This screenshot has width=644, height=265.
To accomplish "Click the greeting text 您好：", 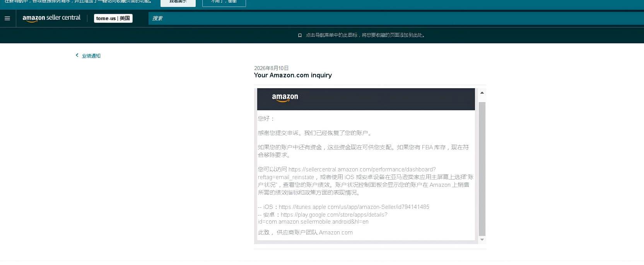I will click(266, 118).
